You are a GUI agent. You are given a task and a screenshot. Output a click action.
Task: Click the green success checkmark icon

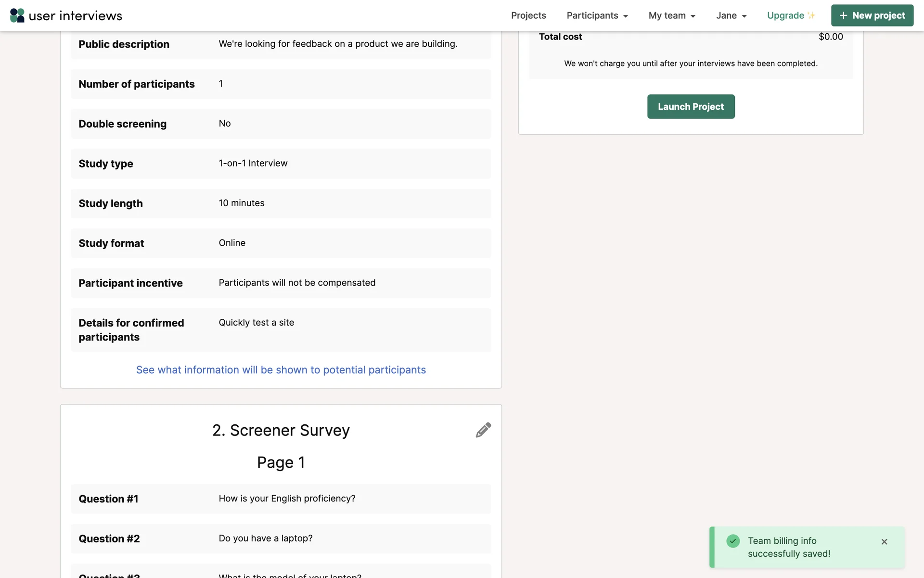tap(733, 541)
